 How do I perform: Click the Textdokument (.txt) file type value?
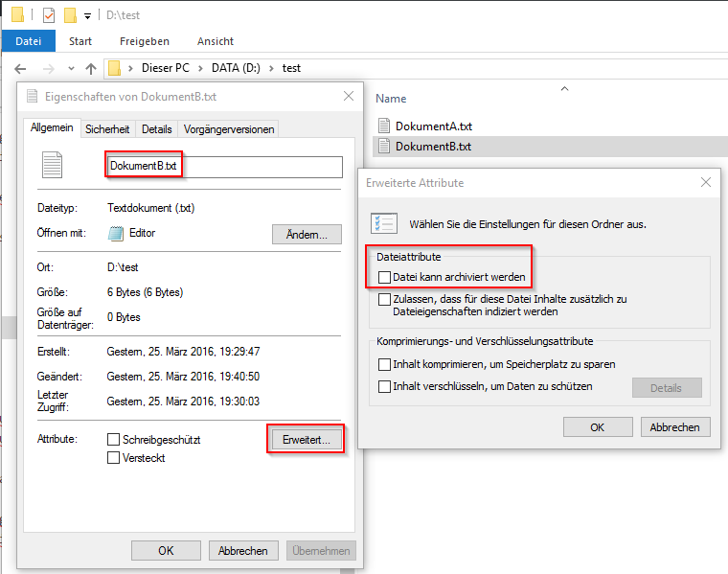coord(151,208)
